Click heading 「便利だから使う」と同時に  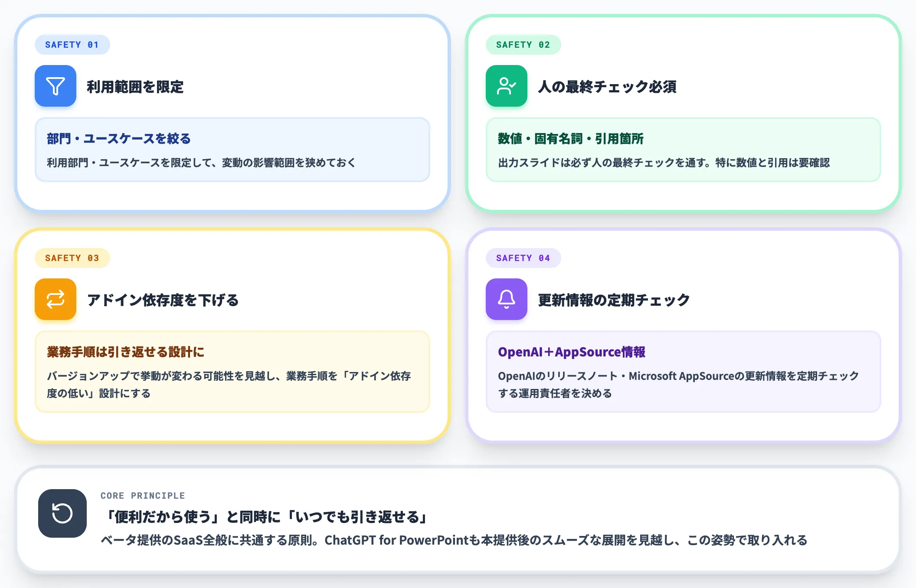click(193, 517)
